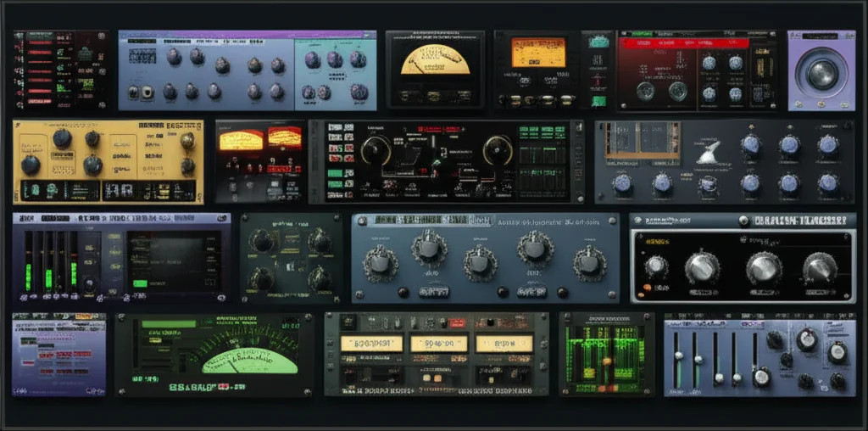Turn the last knob on the five-knob blue-gray panel
Image resolution: width=868 pixels, height=431 pixels.
click(x=590, y=263)
